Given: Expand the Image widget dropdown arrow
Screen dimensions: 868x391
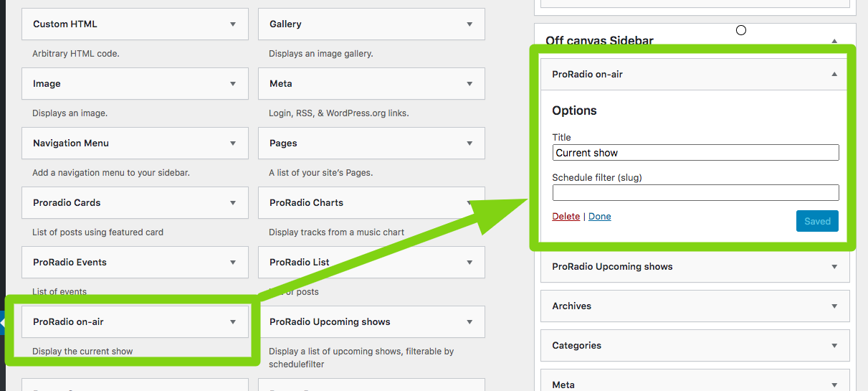Looking at the screenshot, I should point(233,84).
